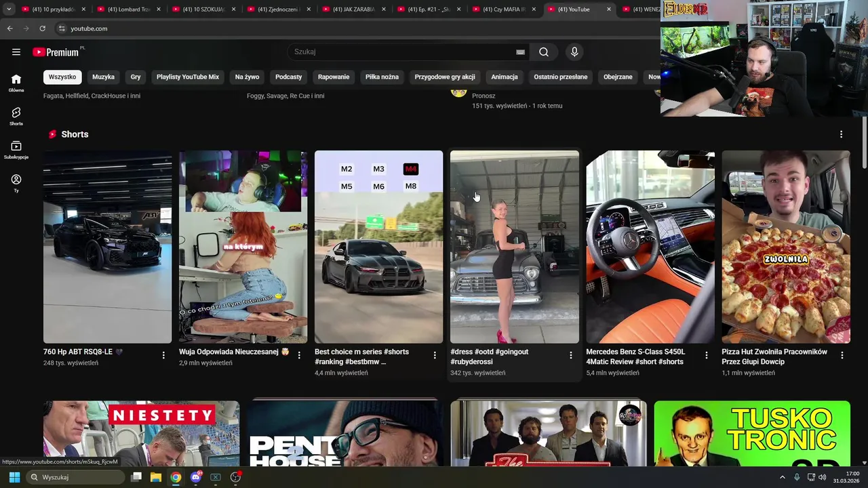Open the Shorts sidebar icon

click(16, 117)
